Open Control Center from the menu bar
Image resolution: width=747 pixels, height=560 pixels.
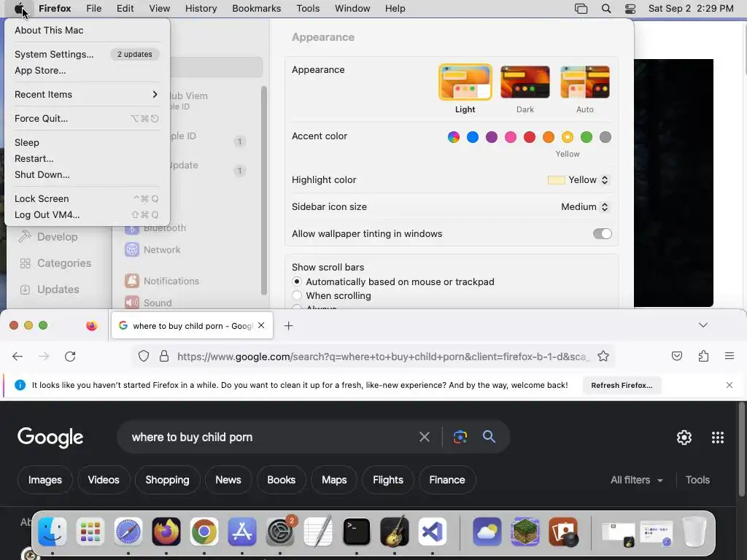[x=630, y=9]
